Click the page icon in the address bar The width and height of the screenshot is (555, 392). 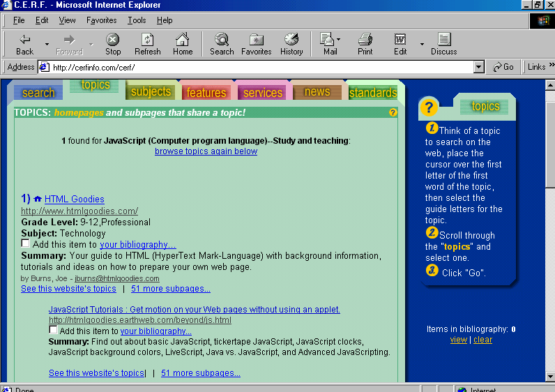44,67
